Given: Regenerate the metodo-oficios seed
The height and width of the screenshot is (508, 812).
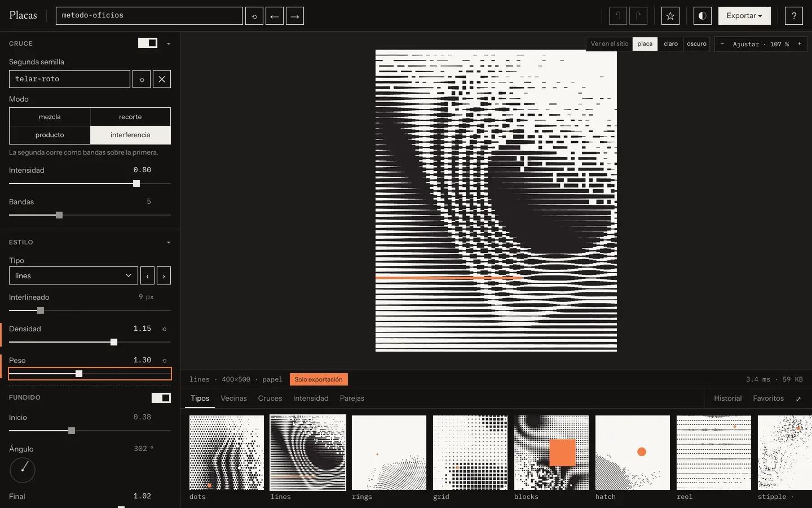Looking at the screenshot, I should [254, 16].
